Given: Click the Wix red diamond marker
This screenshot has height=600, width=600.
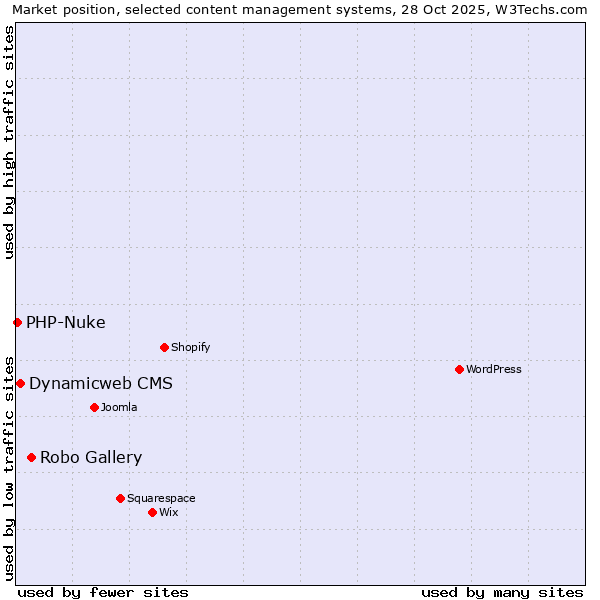Looking at the screenshot, I should point(152,512).
